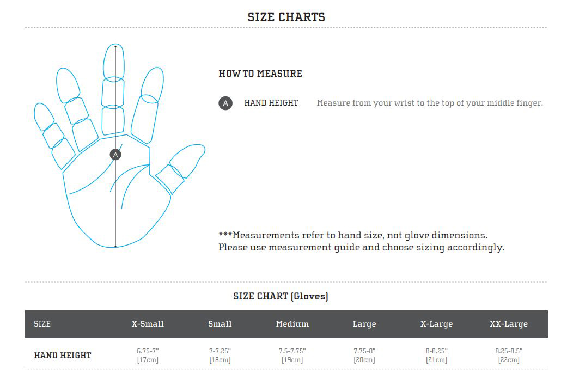Click the blue hand outline diagram
The width and height of the screenshot is (573, 392).
(82, 185)
